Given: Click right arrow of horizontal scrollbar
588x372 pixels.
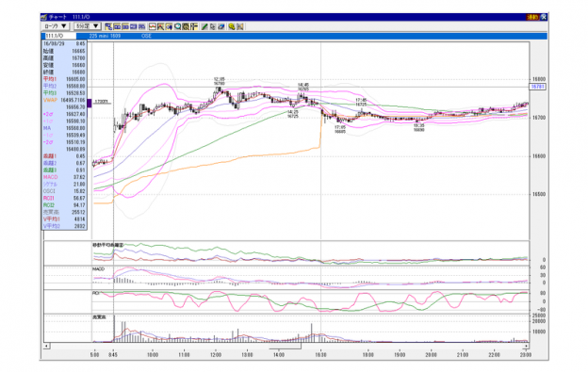Looking at the screenshot, I should (527, 346).
